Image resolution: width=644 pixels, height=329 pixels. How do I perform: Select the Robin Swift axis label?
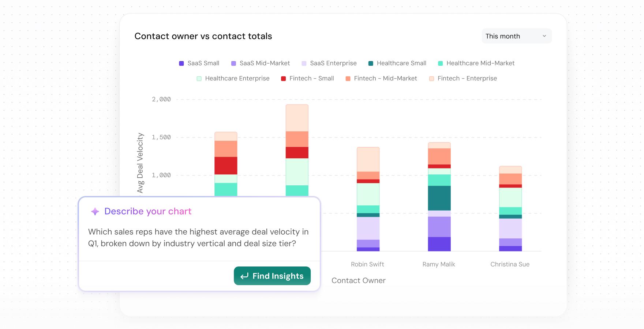click(x=367, y=264)
